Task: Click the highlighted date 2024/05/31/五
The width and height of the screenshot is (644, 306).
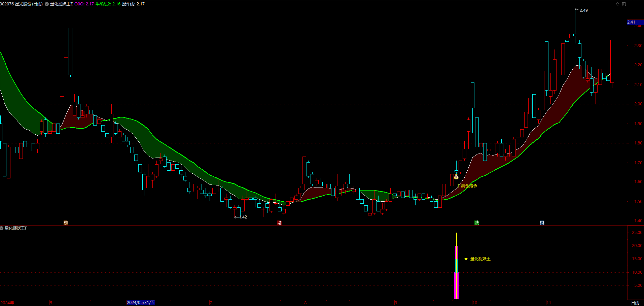Action: [141, 303]
